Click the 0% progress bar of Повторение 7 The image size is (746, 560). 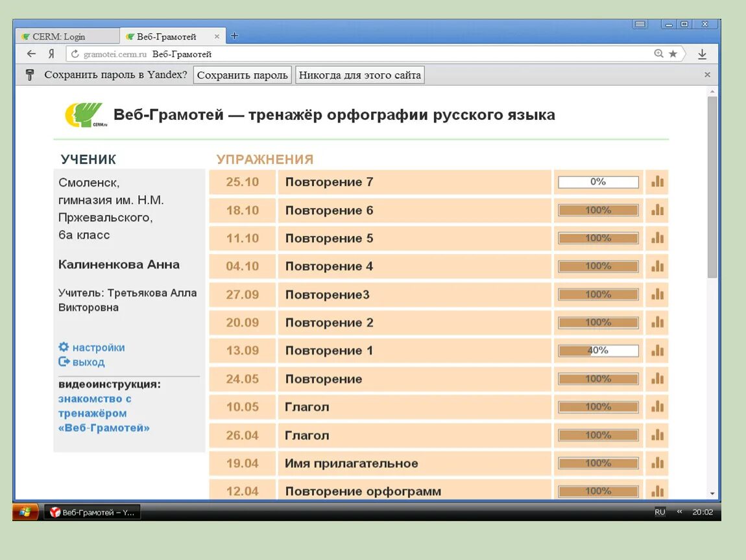pos(598,181)
